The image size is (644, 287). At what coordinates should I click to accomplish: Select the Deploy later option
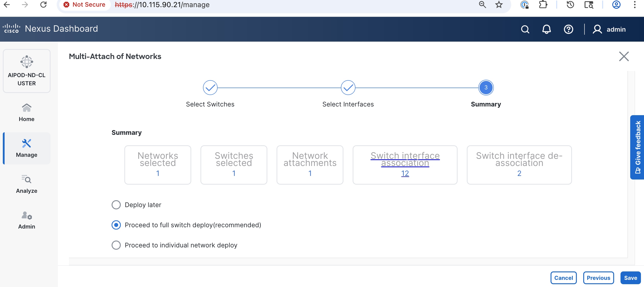116,205
